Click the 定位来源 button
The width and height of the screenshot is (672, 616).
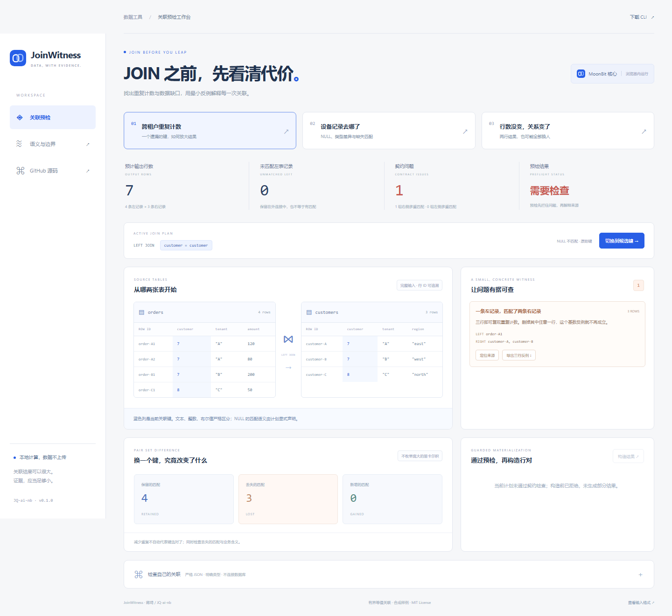[487, 355]
